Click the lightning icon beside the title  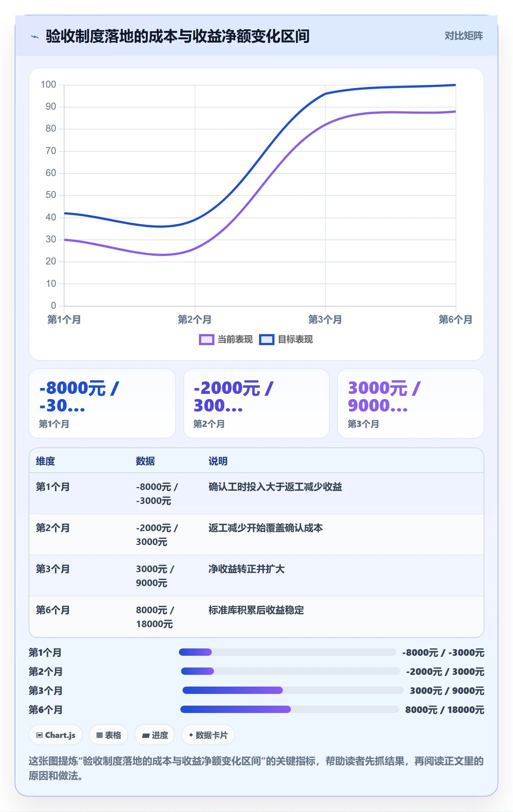point(35,37)
